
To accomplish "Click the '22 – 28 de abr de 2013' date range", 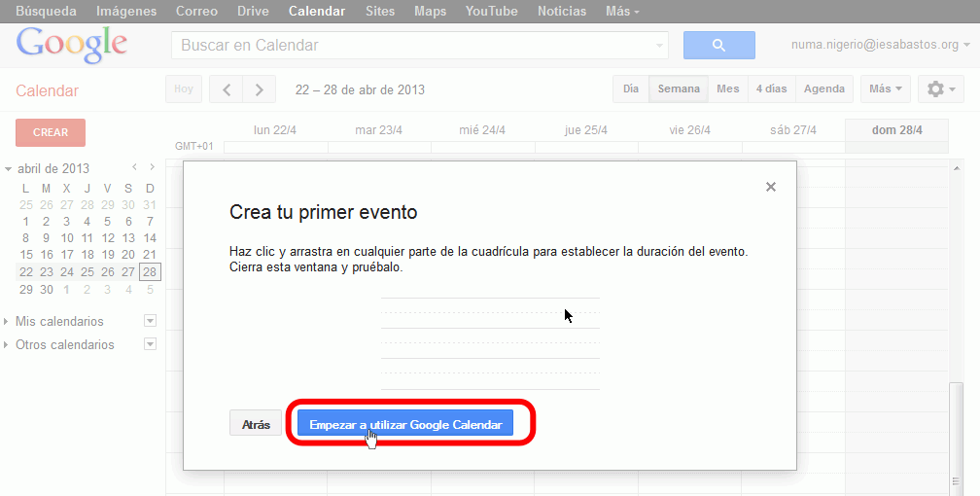I will pyautogui.click(x=360, y=89).
